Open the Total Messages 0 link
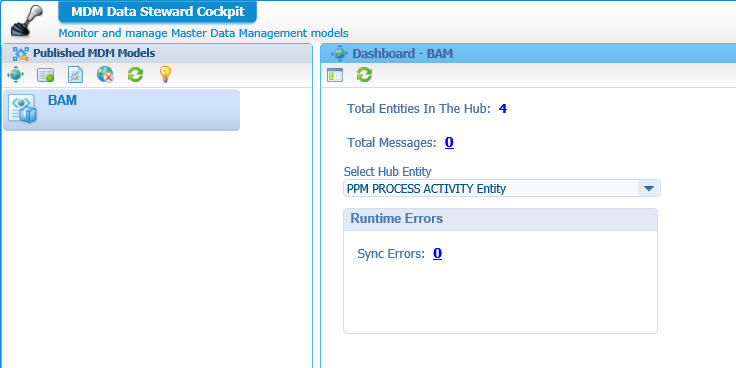736x368 pixels. [x=449, y=142]
